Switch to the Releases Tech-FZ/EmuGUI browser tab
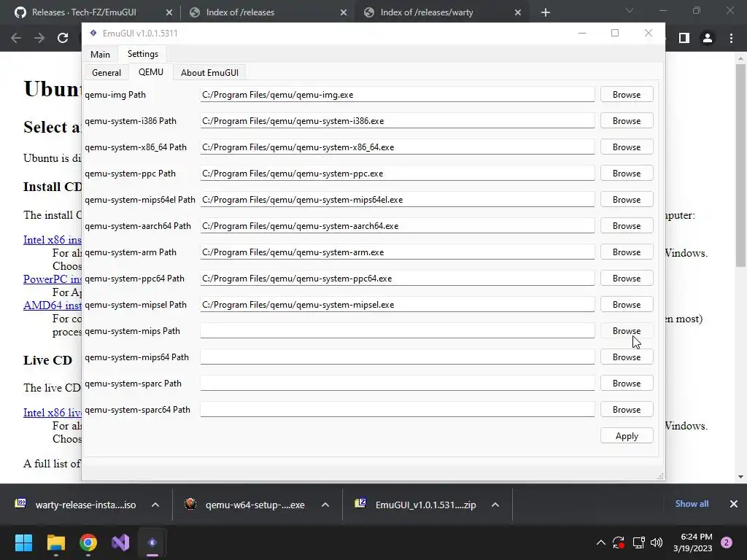The height and width of the screenshot is (560, 747). click(x=84, y=12)
